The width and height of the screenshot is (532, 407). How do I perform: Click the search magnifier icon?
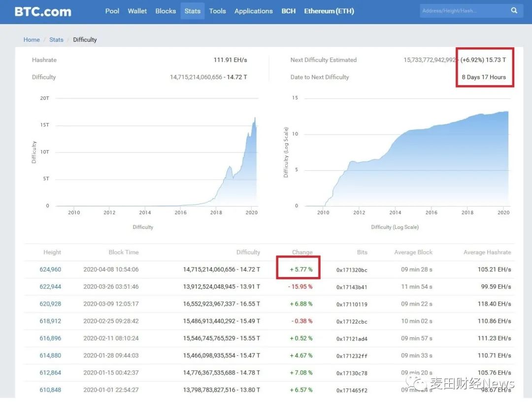pyautogui.click(x=514, y=11)
